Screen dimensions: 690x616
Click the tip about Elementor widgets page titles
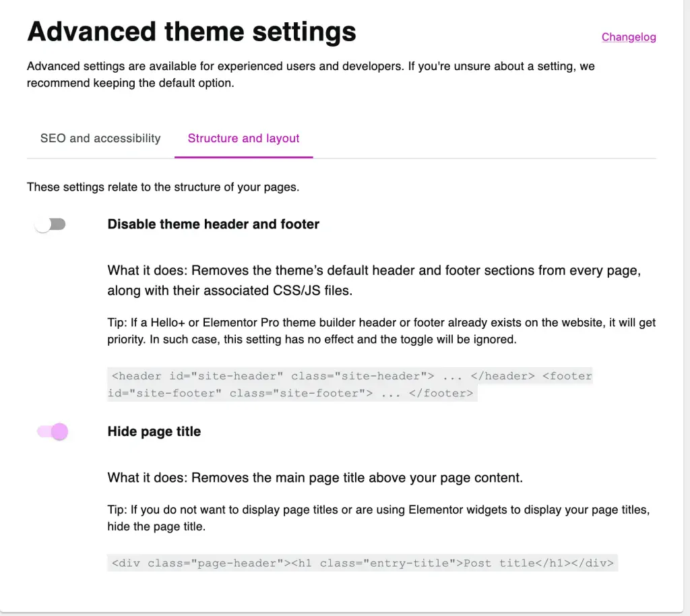[x=379, y=518]
